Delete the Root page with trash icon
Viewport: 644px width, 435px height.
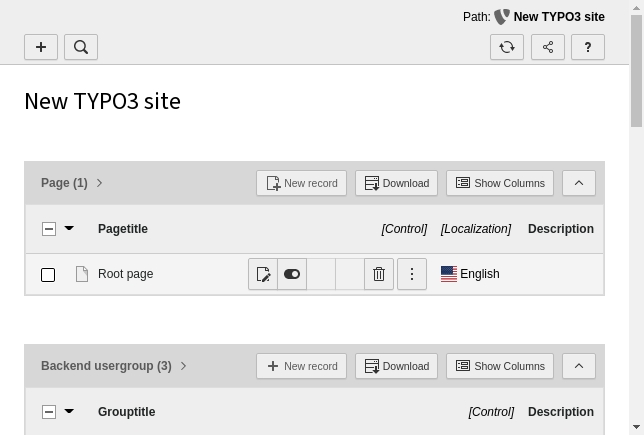379,274
